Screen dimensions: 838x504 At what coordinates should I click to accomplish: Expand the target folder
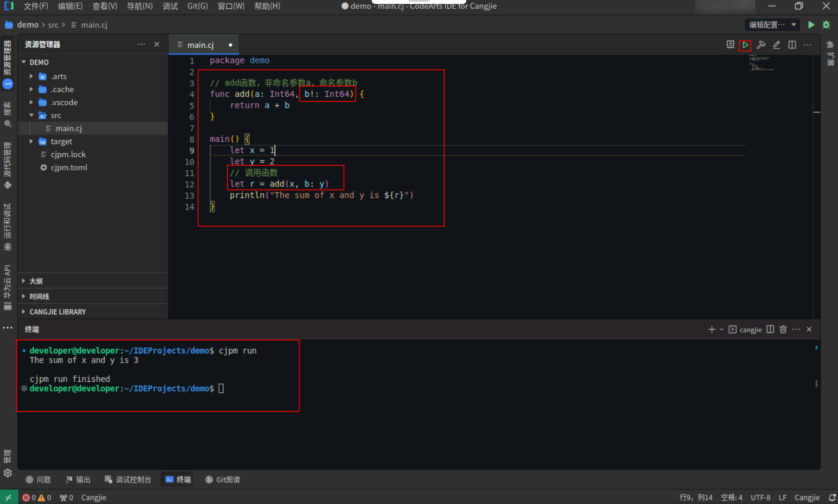[31, 141]
